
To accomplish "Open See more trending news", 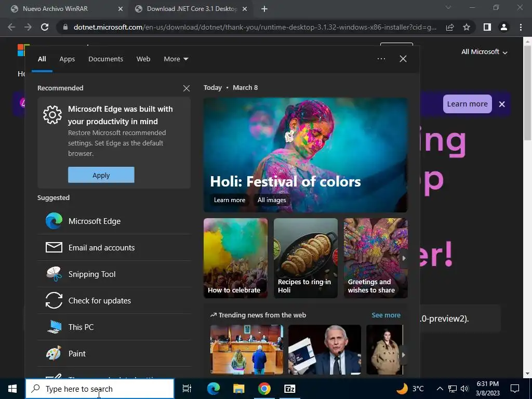I will pos(386,315).
